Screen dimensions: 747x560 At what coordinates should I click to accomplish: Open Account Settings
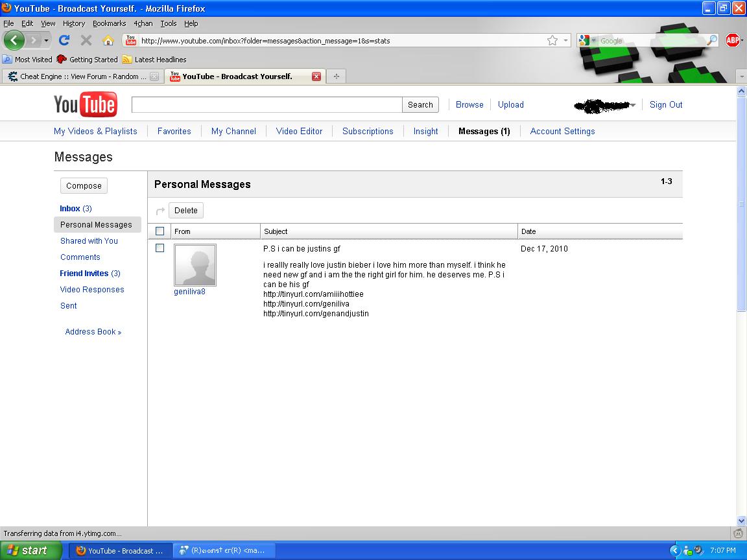(562, 132)
